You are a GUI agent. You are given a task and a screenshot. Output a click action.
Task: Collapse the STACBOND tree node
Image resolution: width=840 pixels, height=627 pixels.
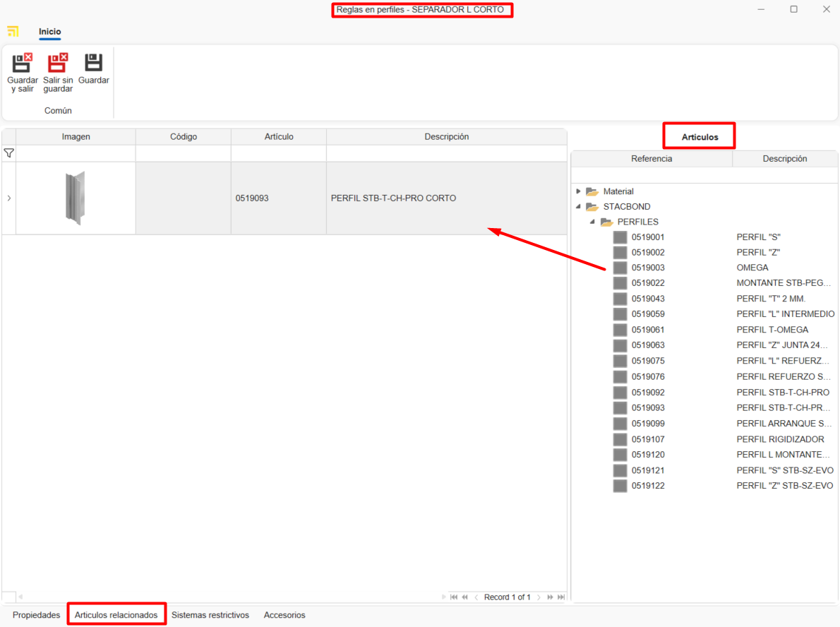[579, 207]
